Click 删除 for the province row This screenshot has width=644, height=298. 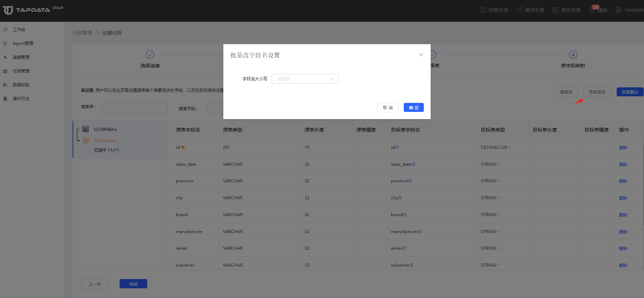point(623,181)
